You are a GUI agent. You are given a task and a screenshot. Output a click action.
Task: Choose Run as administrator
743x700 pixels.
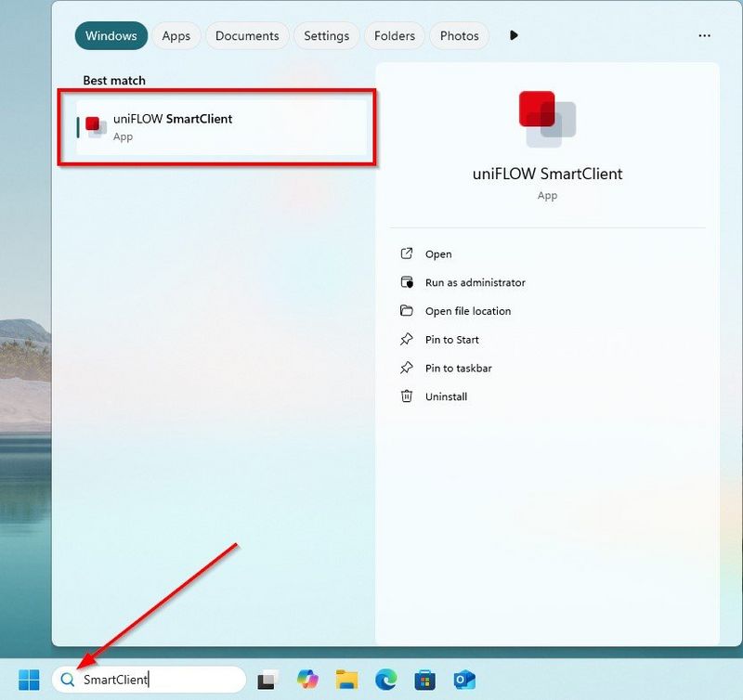pos(475,283)
